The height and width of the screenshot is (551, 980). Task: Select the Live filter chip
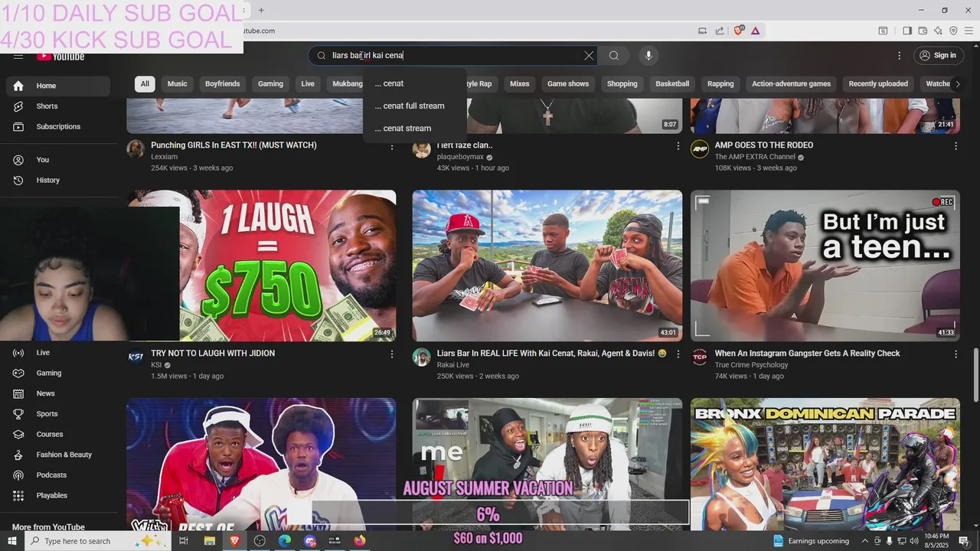[308, 84]
